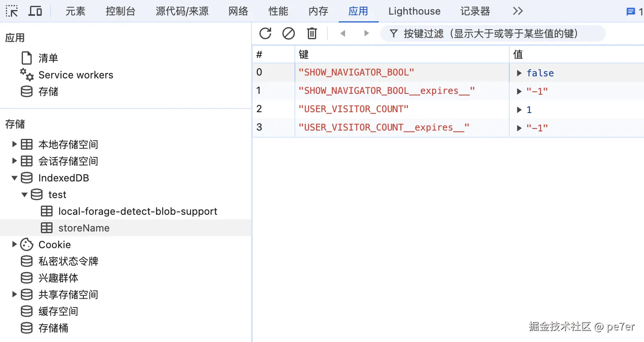
Task: Open the messages chat icon
Action: 631,12
